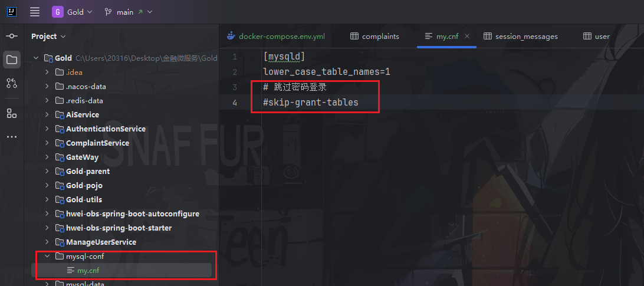Screen dimensions: 644x286
Task: Expand the Gold-pojo module
Action: 47,186
